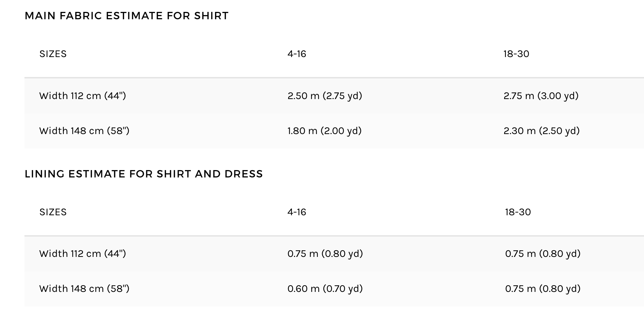Select lining 112 cm value for sizes 4-16
The height and width of the screenshot is (322, 644).
pyautogui.click(x=325, y=253)
